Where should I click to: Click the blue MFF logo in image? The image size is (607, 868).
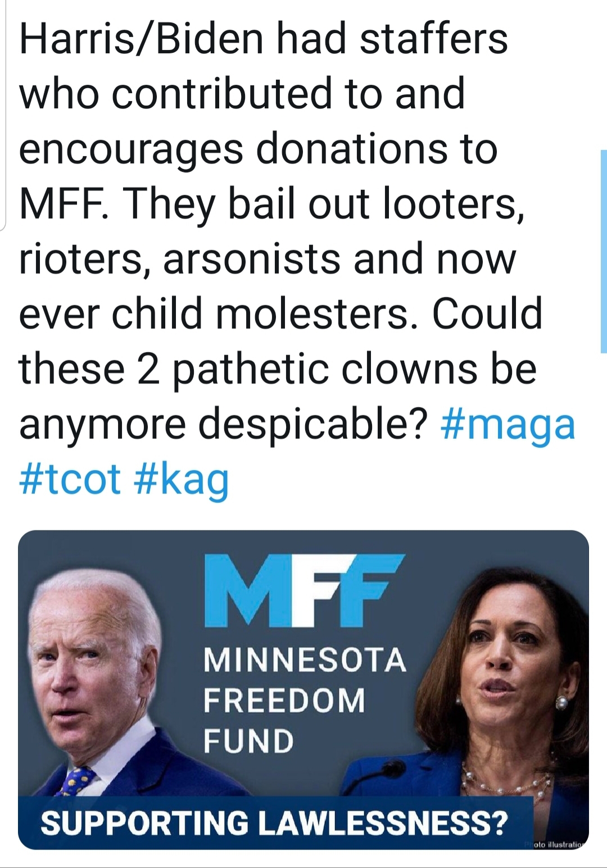(304, 590)
